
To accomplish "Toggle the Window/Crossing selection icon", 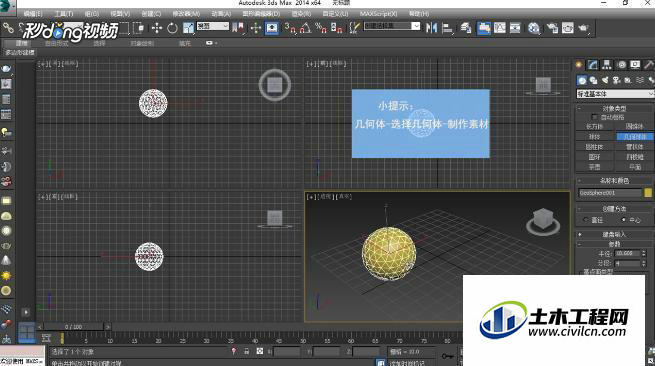I will [139, 28].
